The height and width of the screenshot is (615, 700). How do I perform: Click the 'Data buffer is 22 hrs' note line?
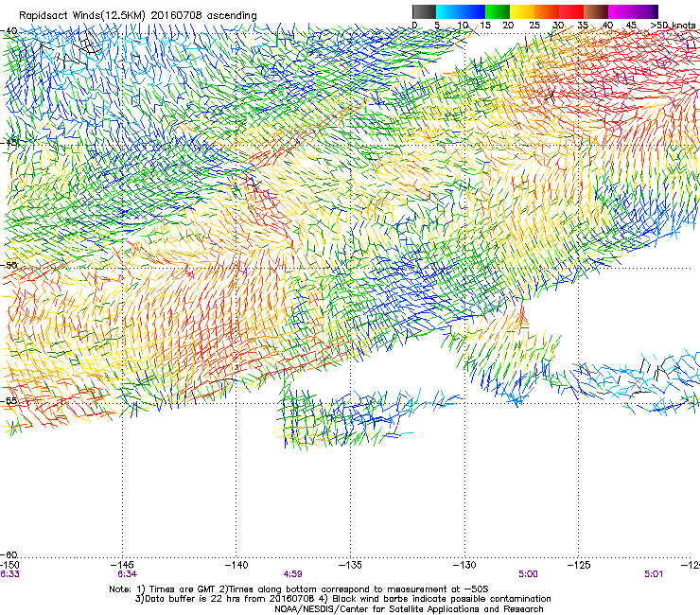(342, 599)
